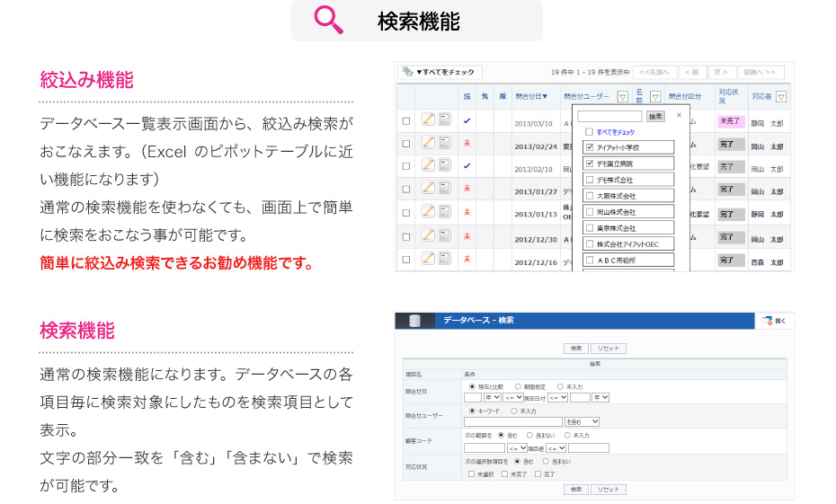The image size is (836, 504).
Task: Click the magnifying glass icon beside the 検索機能 title
Action: point(328,20)
